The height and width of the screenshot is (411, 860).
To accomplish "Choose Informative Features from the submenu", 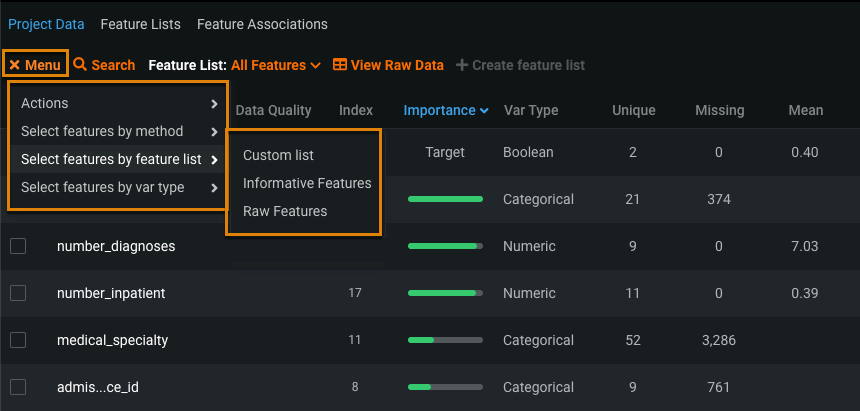I will tap(307, 183).
